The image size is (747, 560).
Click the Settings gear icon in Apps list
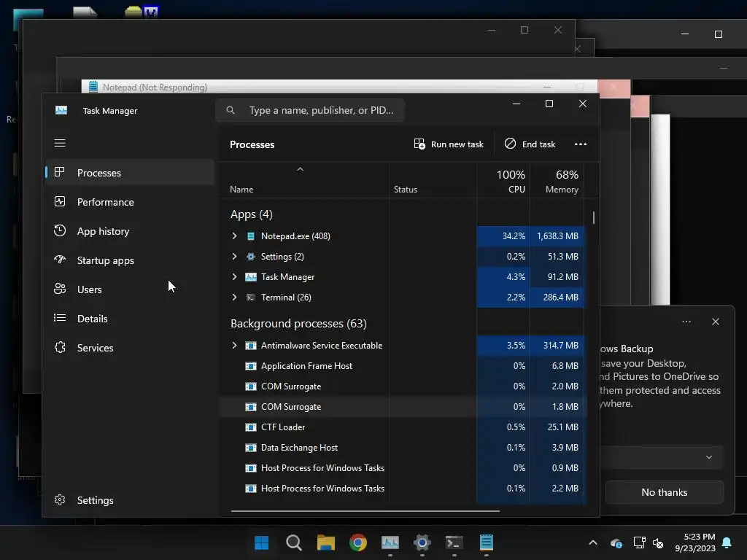251,257
